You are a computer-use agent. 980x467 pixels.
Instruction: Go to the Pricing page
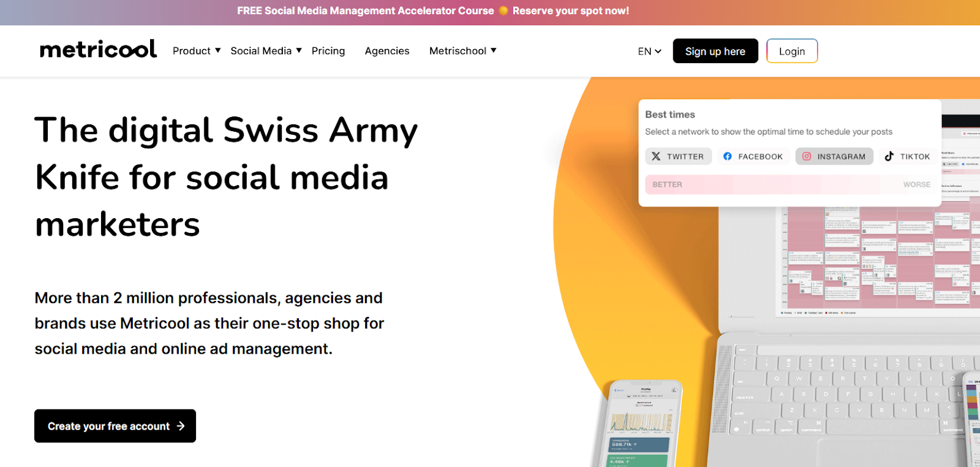[328, 51]
